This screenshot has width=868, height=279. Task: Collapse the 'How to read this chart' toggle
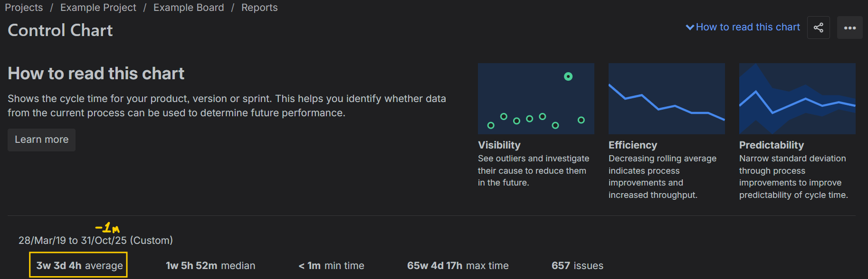point(743,27)
